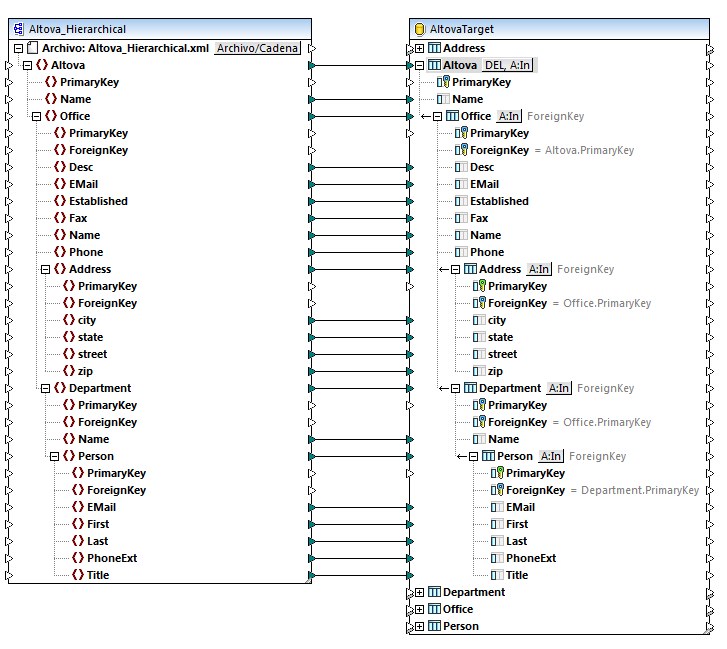Click the XML file icon beside Archivo

tap(32, 48)
